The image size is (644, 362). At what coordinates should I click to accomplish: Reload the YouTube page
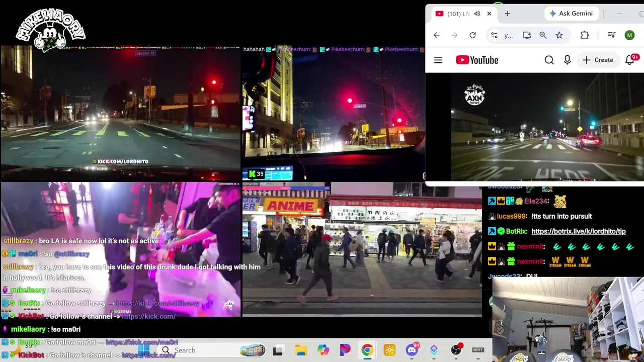(472, 35)
